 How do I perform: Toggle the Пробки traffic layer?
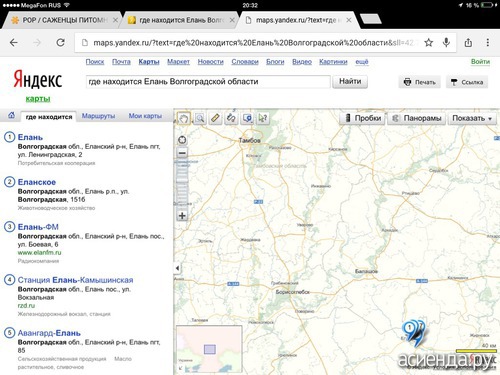pyautogui.click(x=362, y=118)
